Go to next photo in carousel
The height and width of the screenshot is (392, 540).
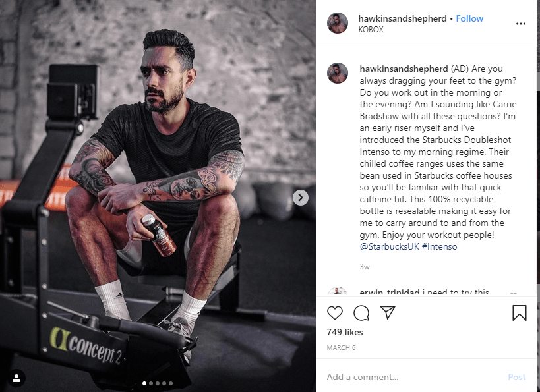tap(300, 198)
